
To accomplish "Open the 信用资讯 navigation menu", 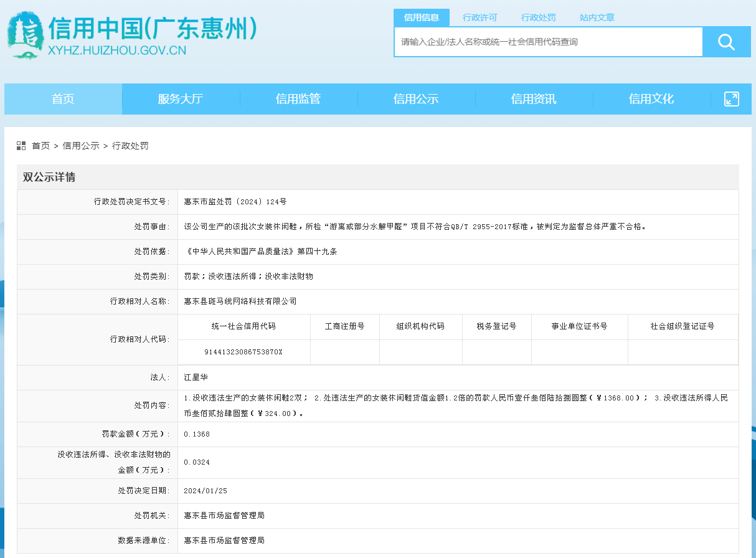I will (534, 99).
